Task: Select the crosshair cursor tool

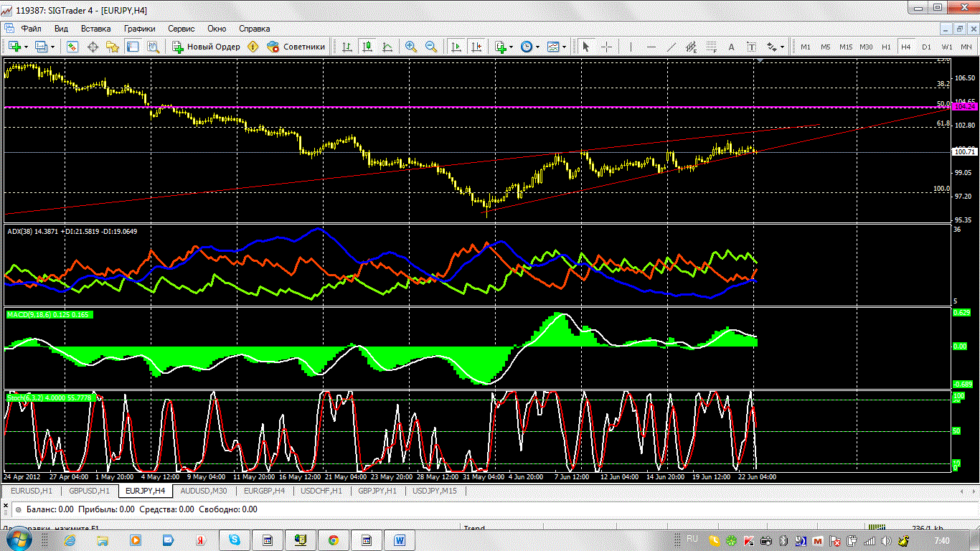Action: point(606,47)
